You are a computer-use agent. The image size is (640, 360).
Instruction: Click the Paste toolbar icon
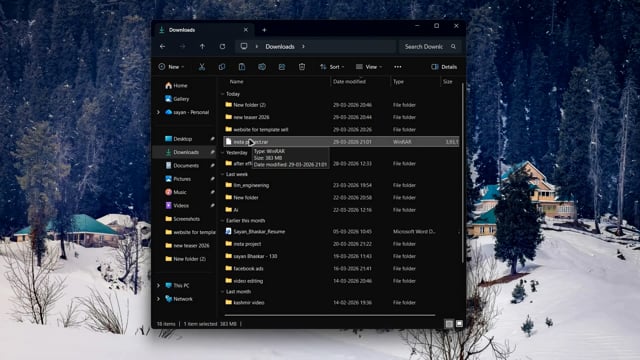[x=242, y=67]
